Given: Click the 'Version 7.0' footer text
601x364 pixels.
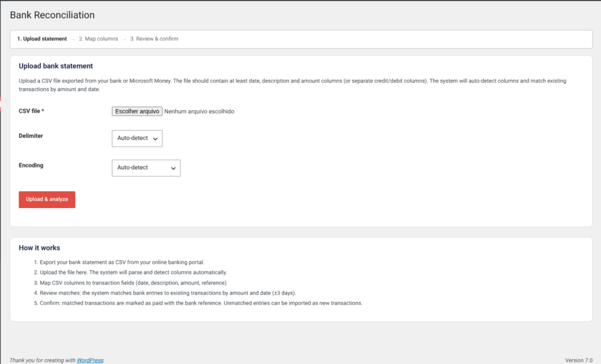Looking at the screenshot, I should 578,360.
